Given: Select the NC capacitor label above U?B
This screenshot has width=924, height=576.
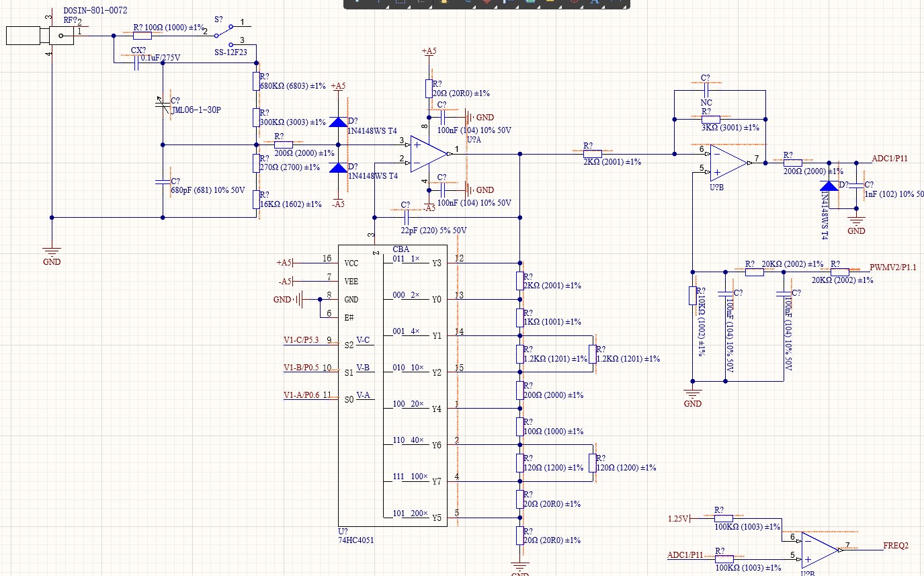Looking at the screenshot, I should pos(706,104).
